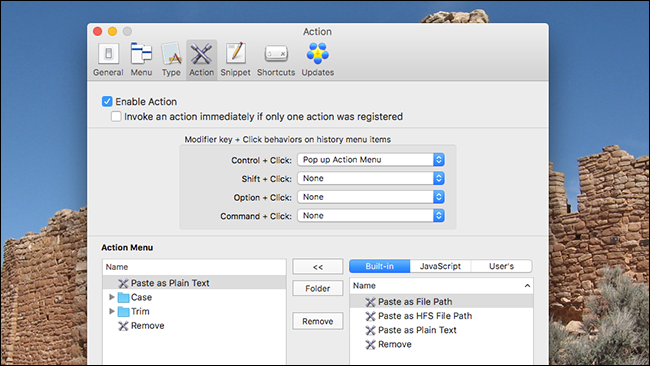Screen dimensions: 650x366
Task: Select Remove item in Action Menu list
Action: click(x=194, y=326)
